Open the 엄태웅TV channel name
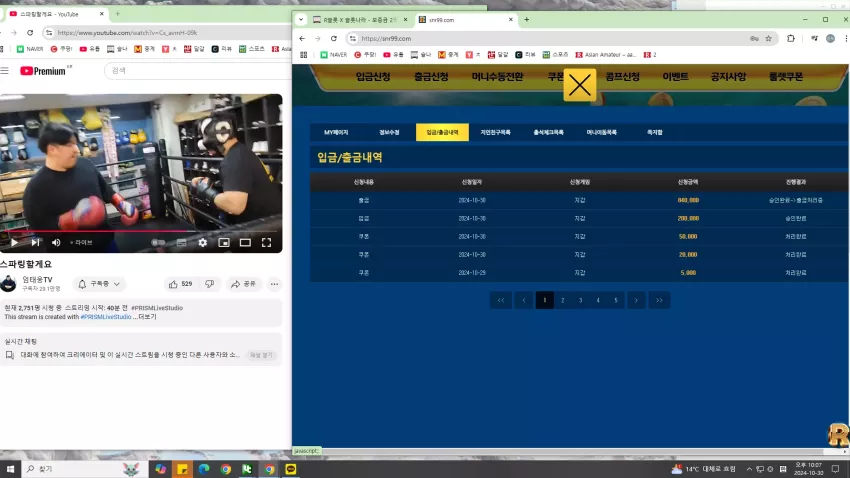The height and width of the screenshot is (478, 850). click(37, 280)
